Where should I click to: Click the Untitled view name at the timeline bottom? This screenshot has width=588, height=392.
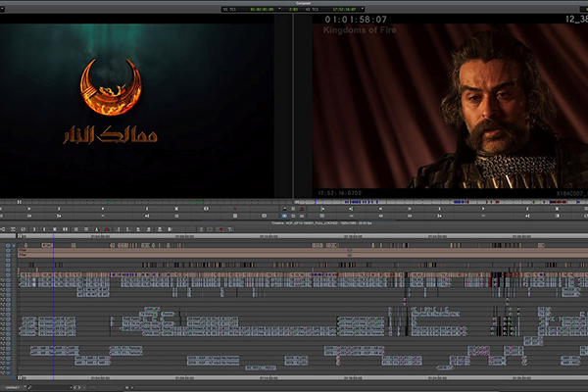(x=13, y=387)
